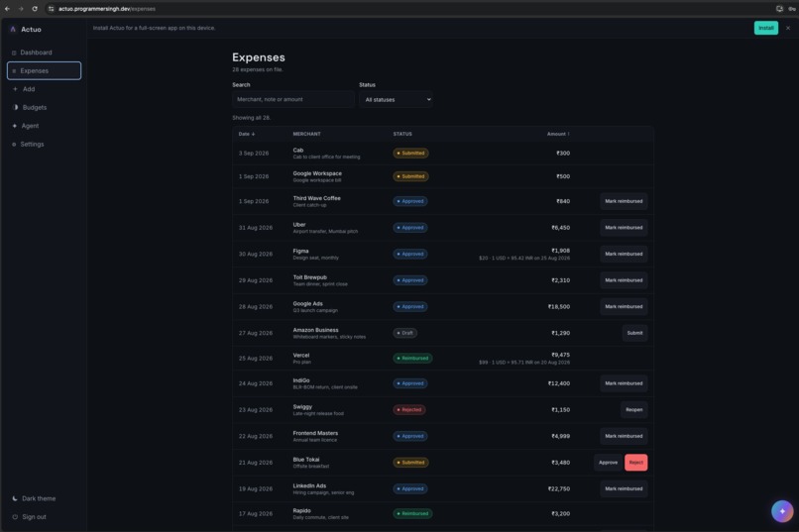Click the Submitted badge on Cab row
Image resolution: width=799 pixels, height=532 pixels.
pos(410,154)
